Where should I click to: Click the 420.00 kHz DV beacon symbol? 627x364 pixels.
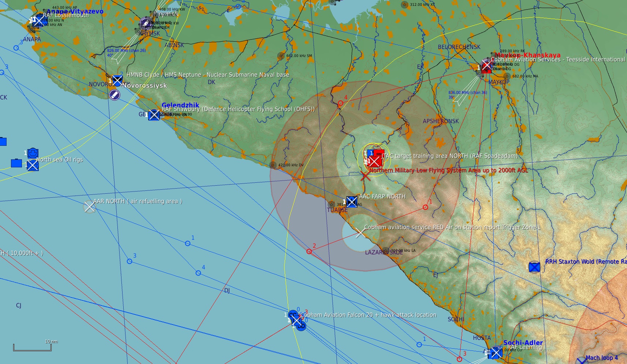pyautogui.click(x=273, y=165)
